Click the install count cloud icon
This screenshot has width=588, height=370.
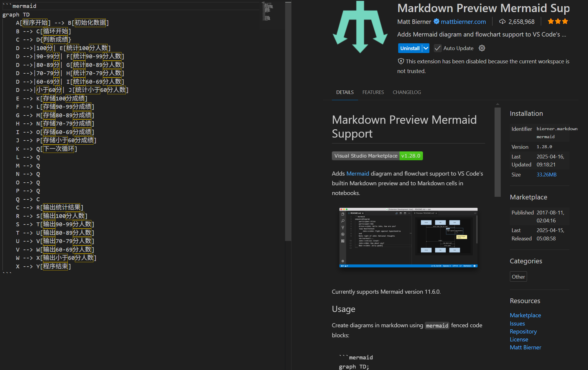[502, 22]
